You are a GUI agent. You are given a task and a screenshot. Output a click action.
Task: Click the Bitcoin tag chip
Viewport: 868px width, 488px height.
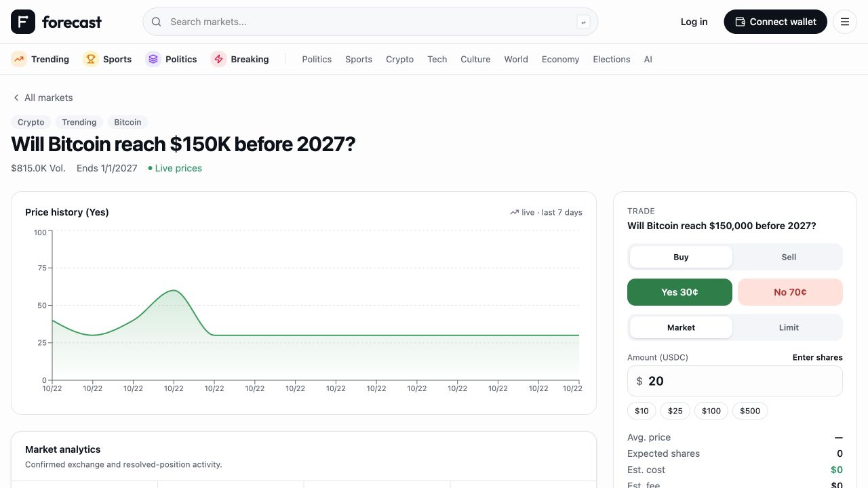[x=127, y=122]
